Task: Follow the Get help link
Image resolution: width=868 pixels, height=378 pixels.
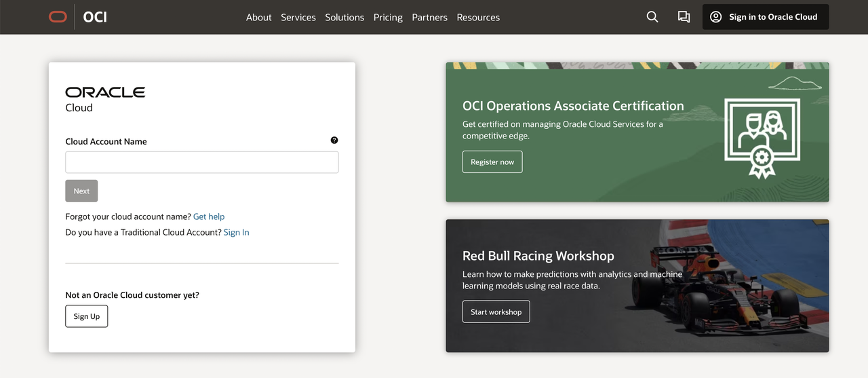Action: (x=209, y=216)
